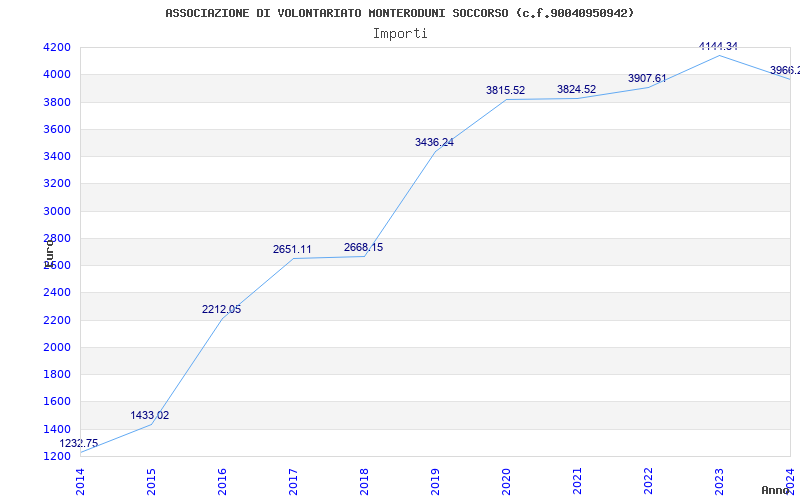Image resolution: width=800 pixels, height=500 pixels.
Task: Click the 2800 y-axis value
Action: tap(57, 238)
